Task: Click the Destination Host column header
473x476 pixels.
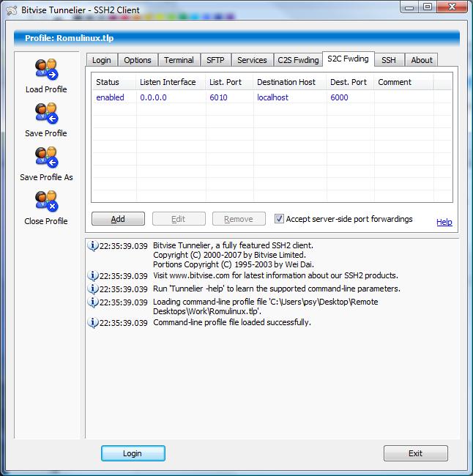Action: tap(290, 82)
